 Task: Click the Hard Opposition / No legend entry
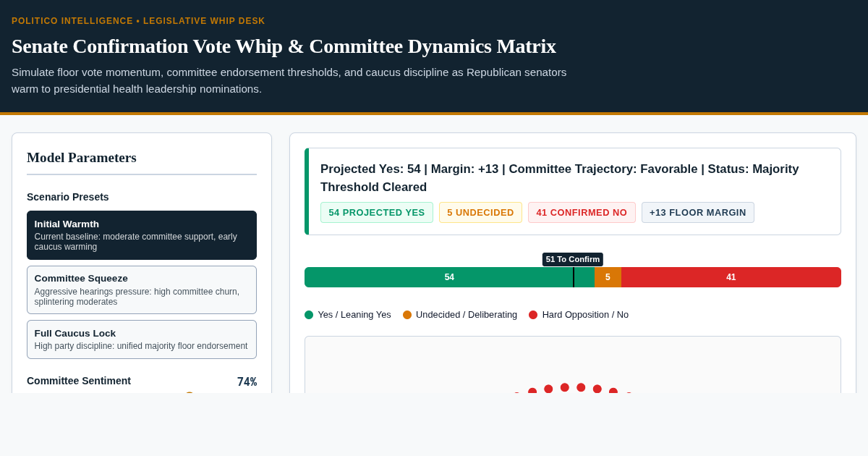coord(579,315)
